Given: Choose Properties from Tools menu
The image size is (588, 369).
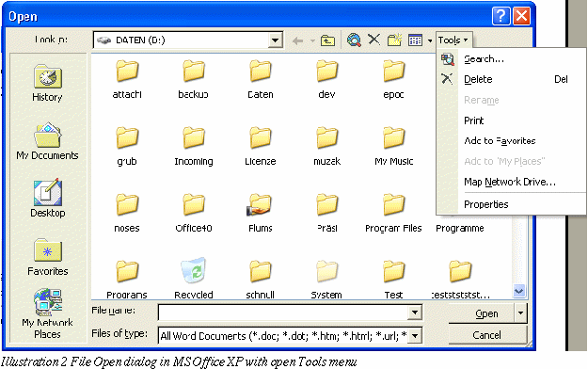Looking at the screenshot, I should coord(512,204).
